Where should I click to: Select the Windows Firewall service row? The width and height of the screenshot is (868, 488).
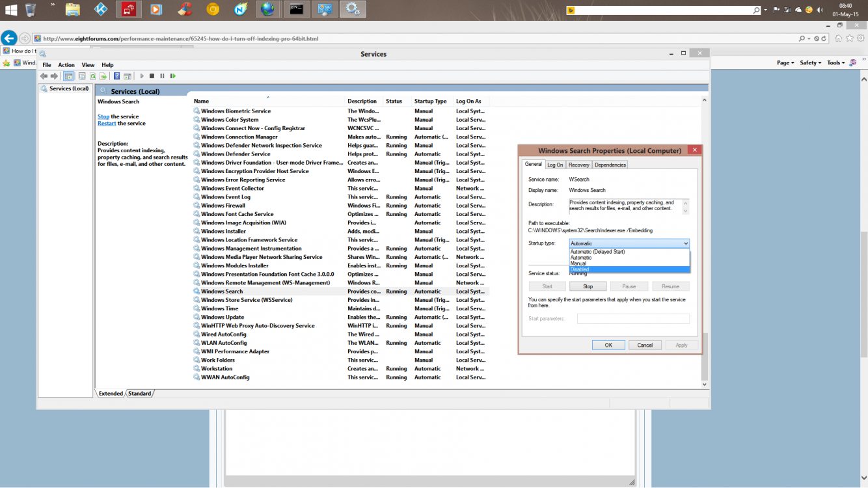[341, 206]
